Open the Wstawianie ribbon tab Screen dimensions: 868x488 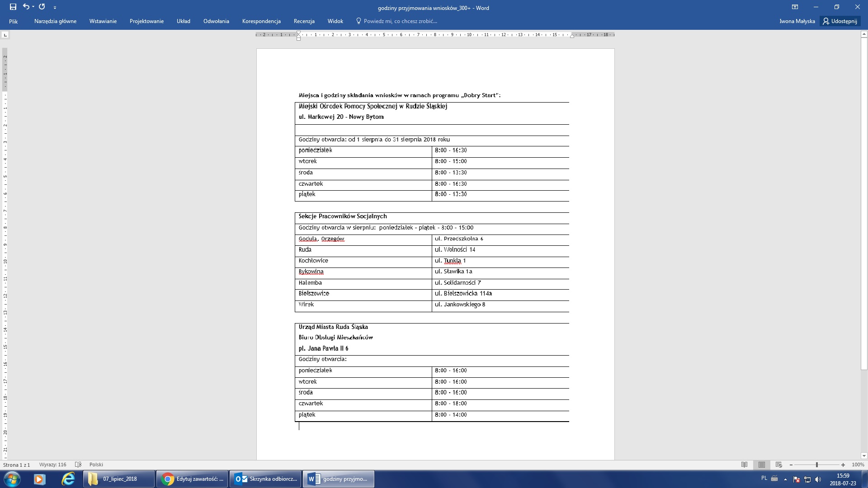pos(103,21)
